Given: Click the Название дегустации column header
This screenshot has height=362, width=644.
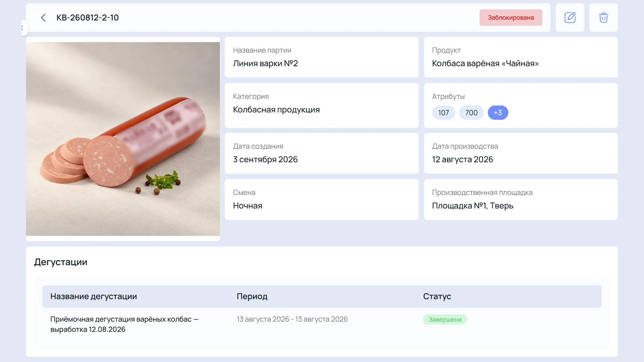Looking at the screenshot, I should click(94, 296).
